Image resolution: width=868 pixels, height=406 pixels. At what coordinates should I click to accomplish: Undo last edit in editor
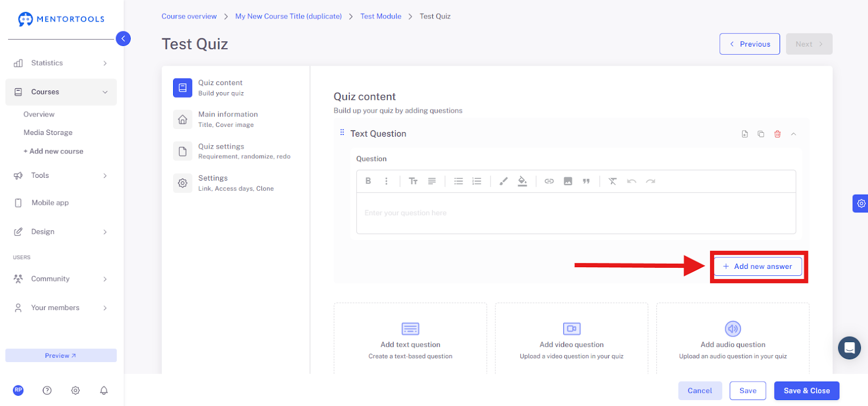(x=631, y=181)
